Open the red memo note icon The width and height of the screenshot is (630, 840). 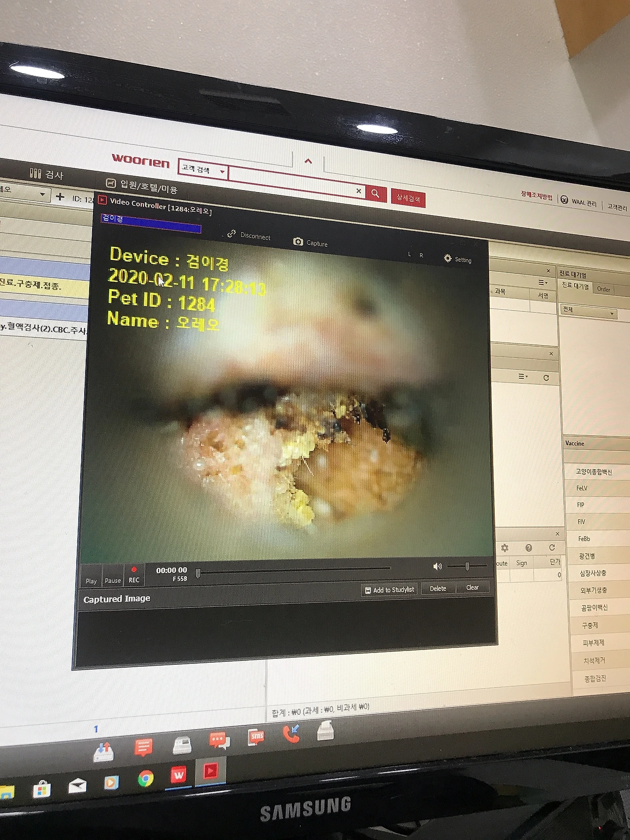click(143, 747)
